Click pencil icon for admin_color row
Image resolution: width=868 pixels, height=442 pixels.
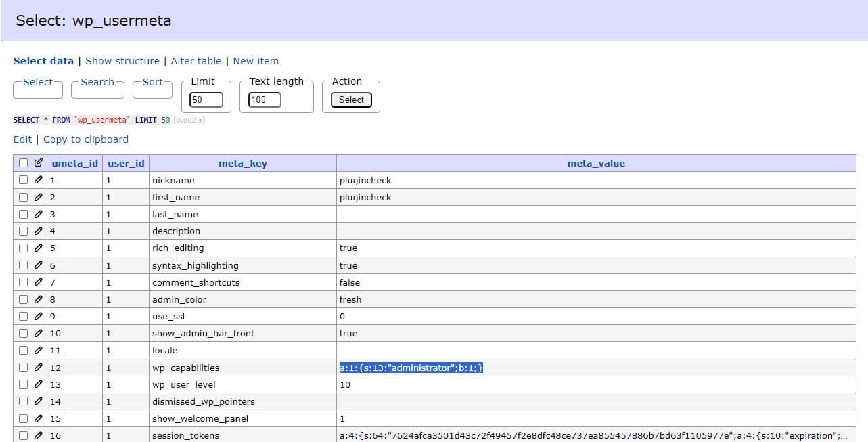[38, 299]
